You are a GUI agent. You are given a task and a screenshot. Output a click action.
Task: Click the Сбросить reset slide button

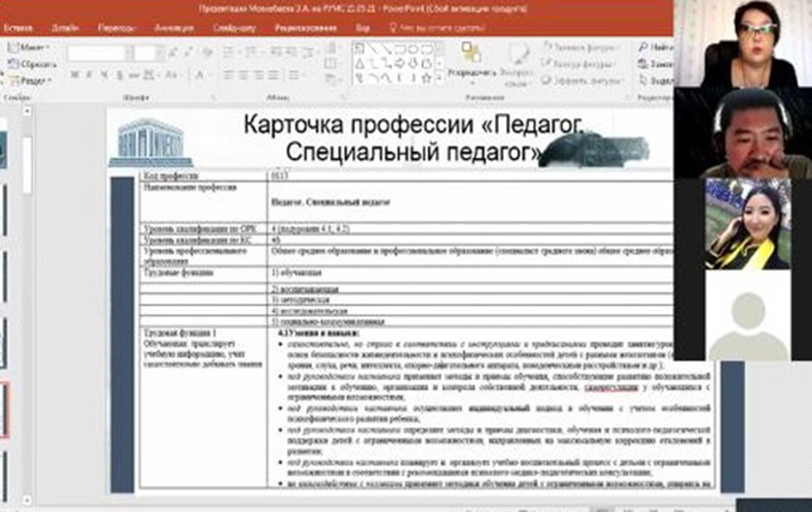tap(31, 64)
